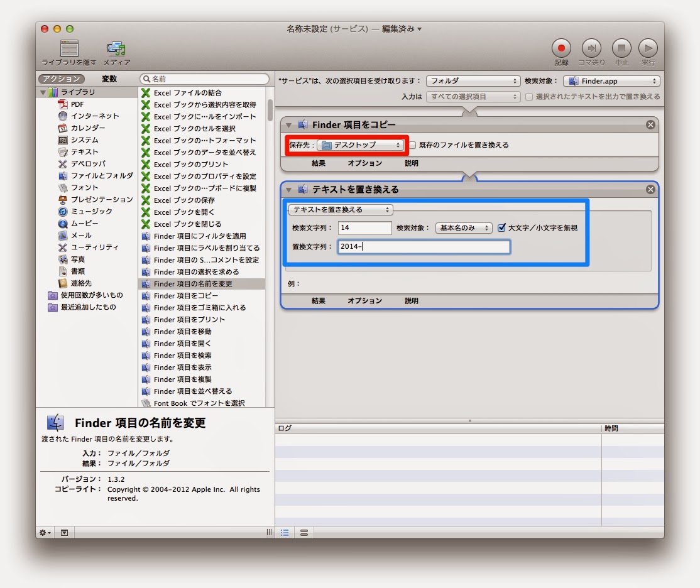Enable 既存のファイルを置き換える checkbox

click(x=412, y=145)
